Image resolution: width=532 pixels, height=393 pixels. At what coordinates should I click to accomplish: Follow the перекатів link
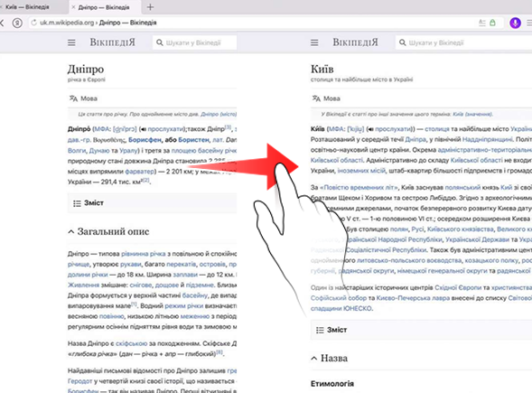182,264
